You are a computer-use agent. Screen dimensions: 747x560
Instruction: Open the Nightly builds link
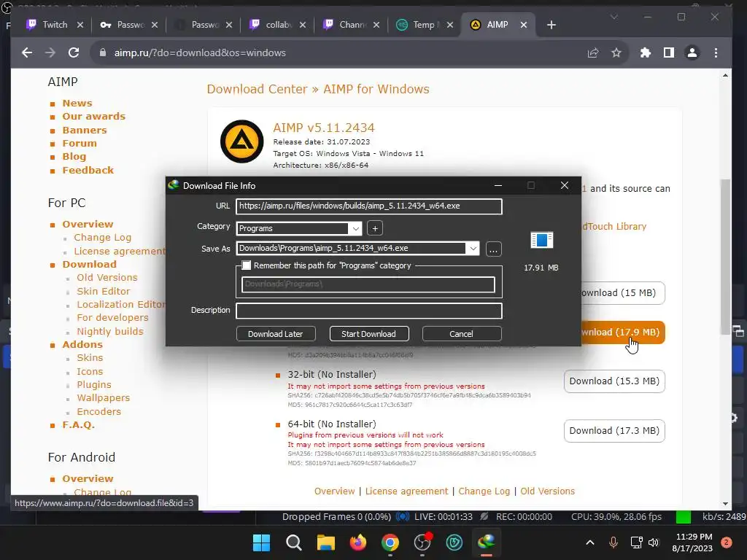[110, 332]
